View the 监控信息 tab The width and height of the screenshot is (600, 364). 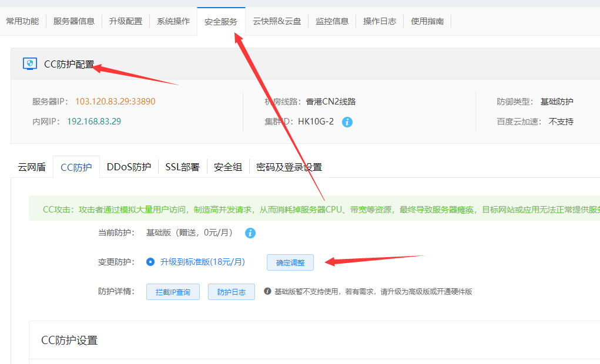(332, 21)
